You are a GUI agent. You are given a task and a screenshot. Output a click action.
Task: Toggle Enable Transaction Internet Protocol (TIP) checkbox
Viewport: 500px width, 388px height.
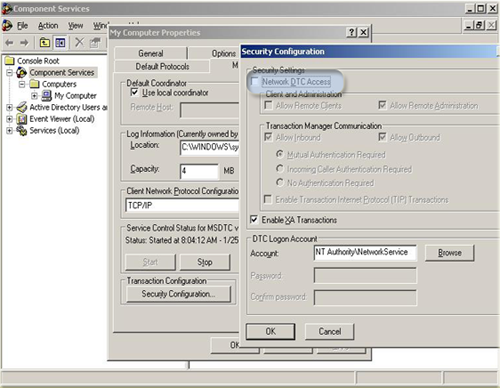pyautogui.click(x=268, y=199)
